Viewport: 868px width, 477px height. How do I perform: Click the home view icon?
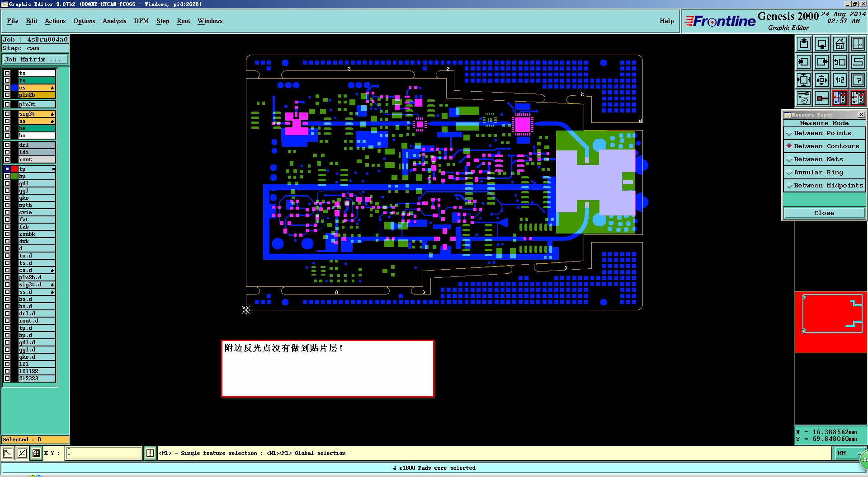tap(840, 44)
